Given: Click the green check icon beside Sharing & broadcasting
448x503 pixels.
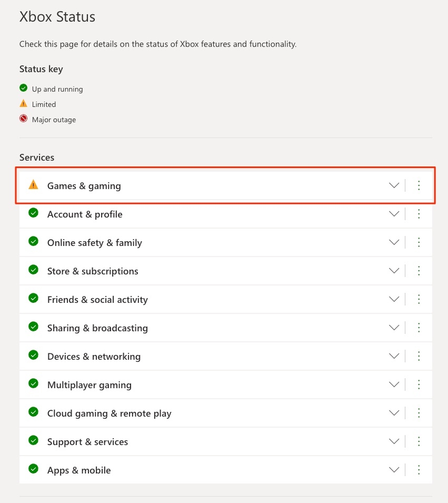Looking at the screenshot, I should 33,327.
